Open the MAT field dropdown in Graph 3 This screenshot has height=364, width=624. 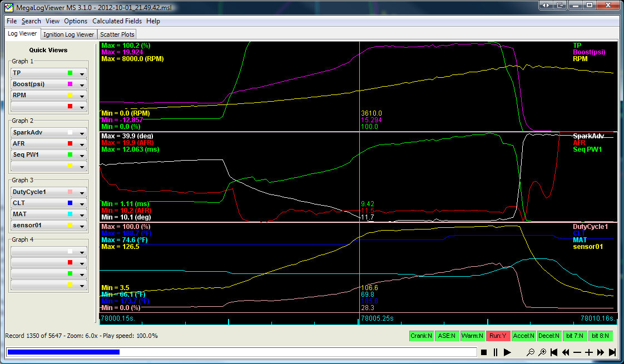(48, 214)
